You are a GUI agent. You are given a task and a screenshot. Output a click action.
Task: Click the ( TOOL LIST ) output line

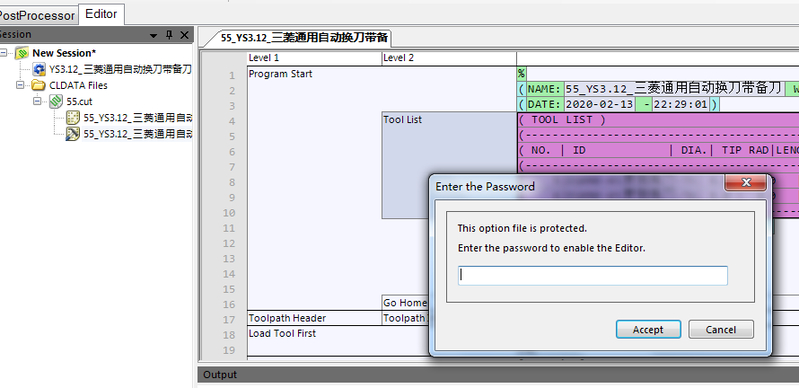pos(658,120)
